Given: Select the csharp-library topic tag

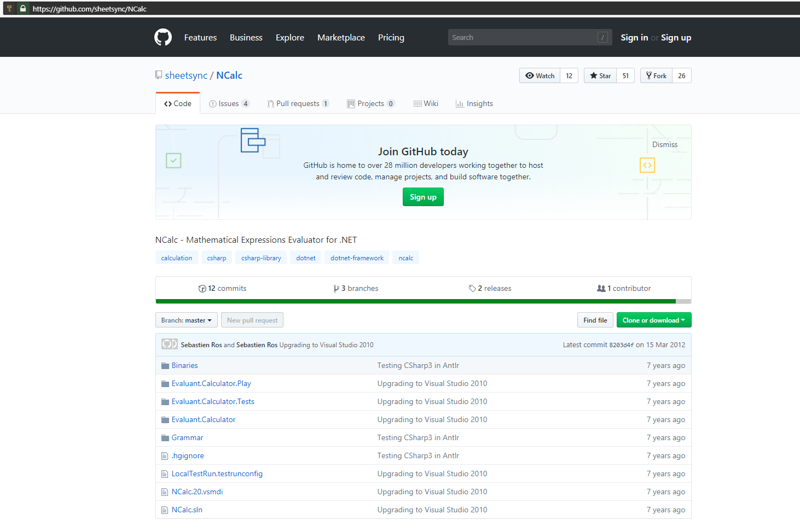Looking at the screenshot, I should coord(261,258).
